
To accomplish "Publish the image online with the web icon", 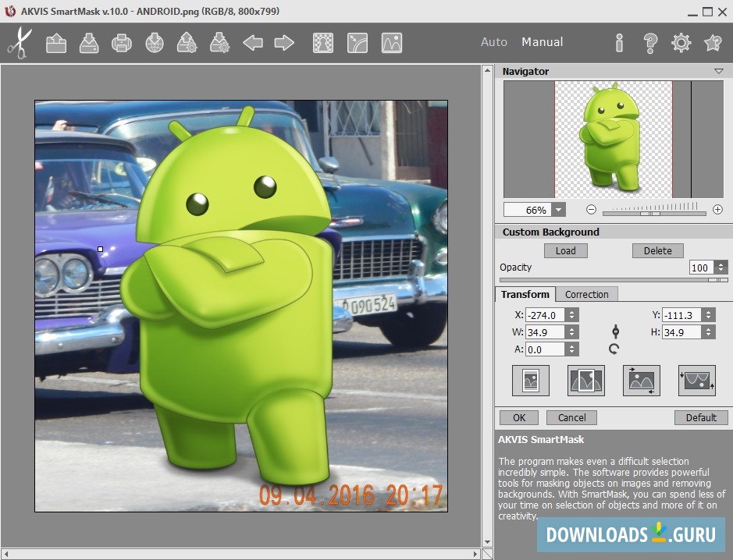I will click(x=154, y=43).
